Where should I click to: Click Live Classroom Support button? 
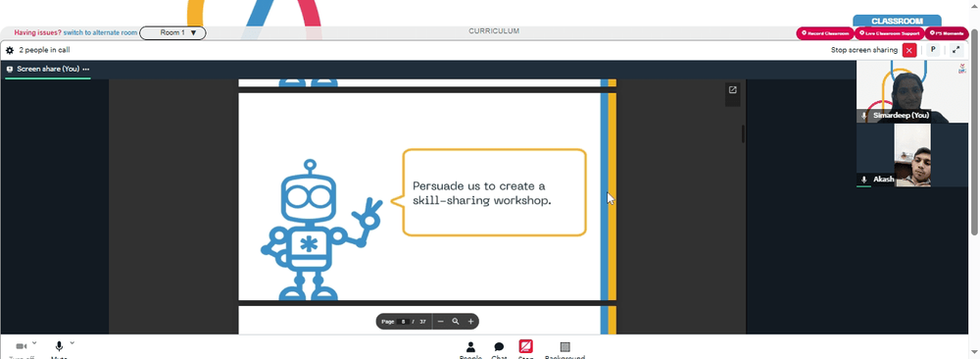coord(890,33)
